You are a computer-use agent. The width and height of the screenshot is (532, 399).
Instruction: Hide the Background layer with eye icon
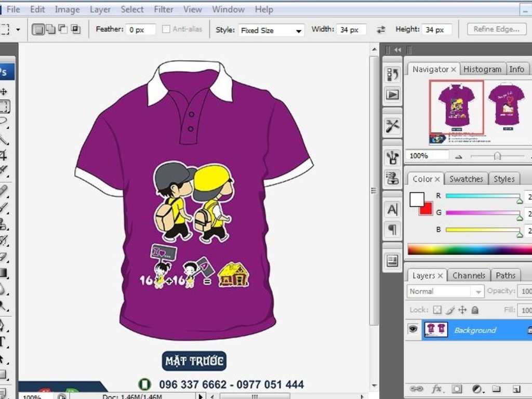[x=413, y=329]
